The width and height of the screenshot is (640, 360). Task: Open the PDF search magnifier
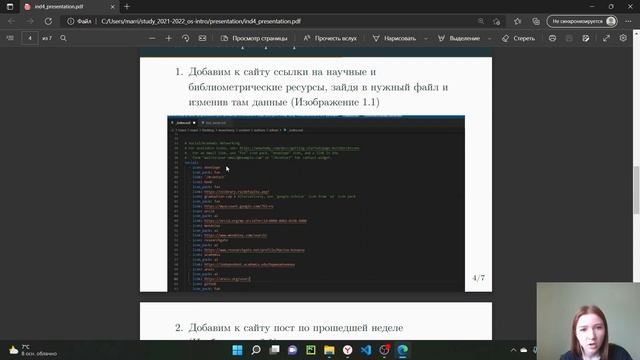[63, 38]
